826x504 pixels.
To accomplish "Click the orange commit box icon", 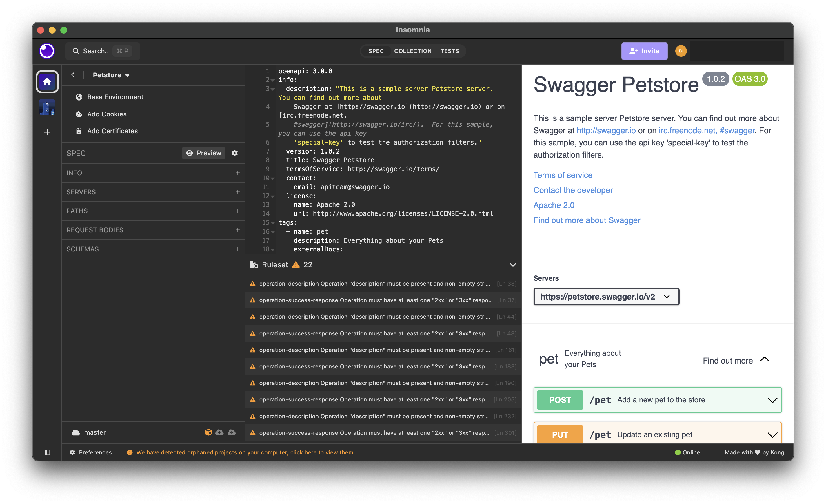I will pyautogui.click(x=208, y=432).
